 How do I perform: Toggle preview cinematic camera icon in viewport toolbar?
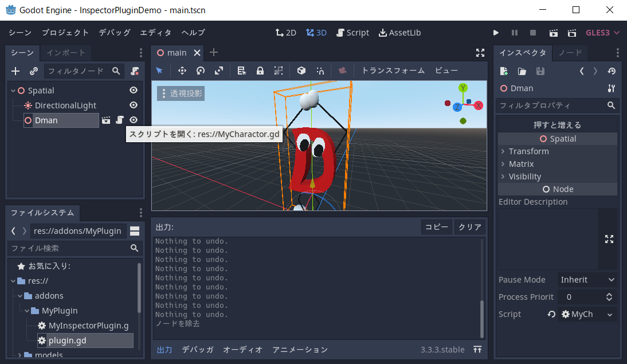[x=342, y=71]
